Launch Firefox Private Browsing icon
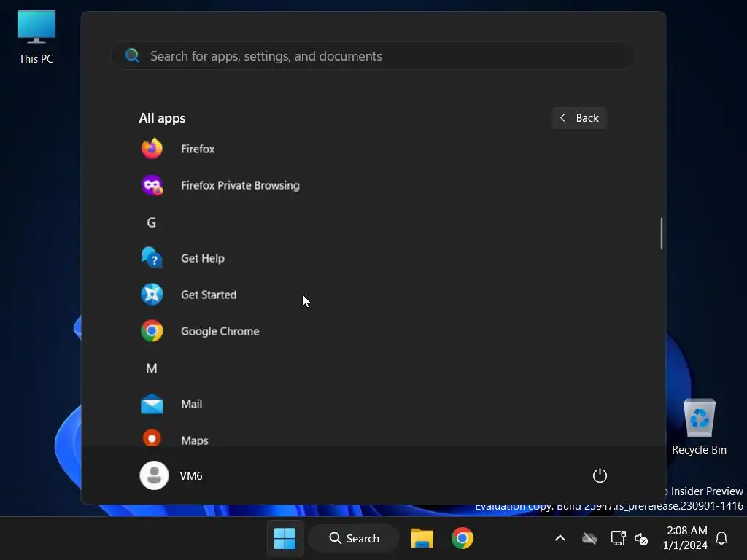The width and height of the screenshot is (747, 560). click(x=152, y=185)
